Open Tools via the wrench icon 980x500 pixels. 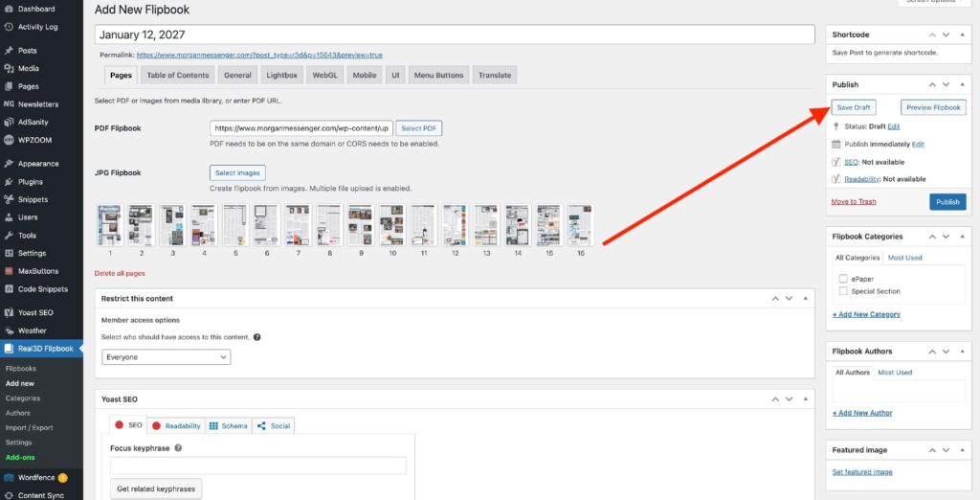(x=9, y=236)
